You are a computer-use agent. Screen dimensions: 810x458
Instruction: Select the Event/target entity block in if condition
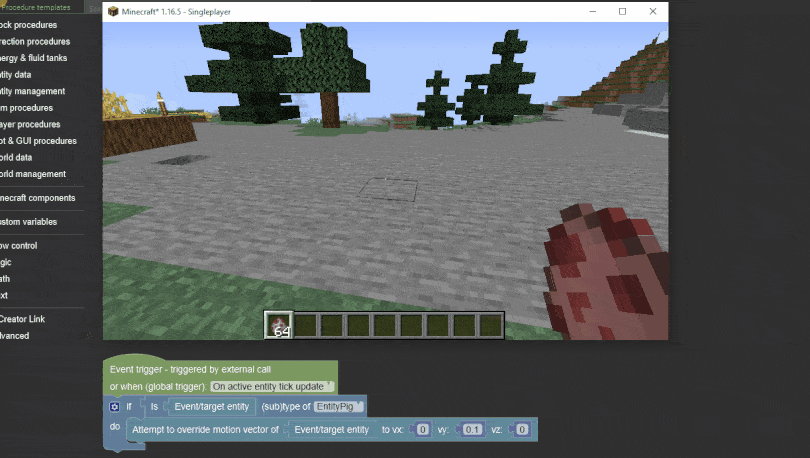click(211, 406)
